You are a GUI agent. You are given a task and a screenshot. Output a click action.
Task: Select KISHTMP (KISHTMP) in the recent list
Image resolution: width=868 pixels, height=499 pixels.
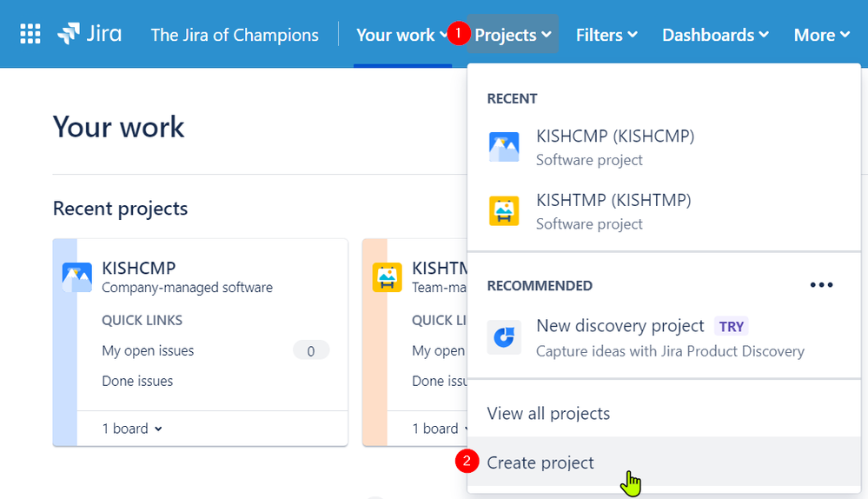[664, 211]
